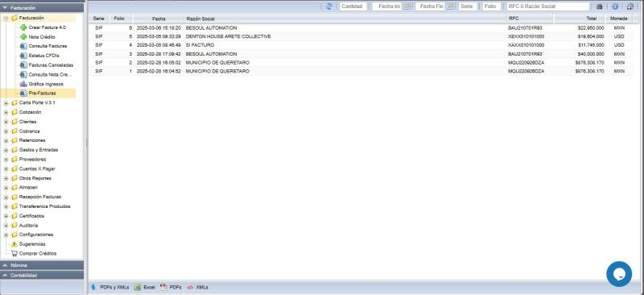644x295 pixels.
Task: Click the blue information icon
Action: [615, 6]
